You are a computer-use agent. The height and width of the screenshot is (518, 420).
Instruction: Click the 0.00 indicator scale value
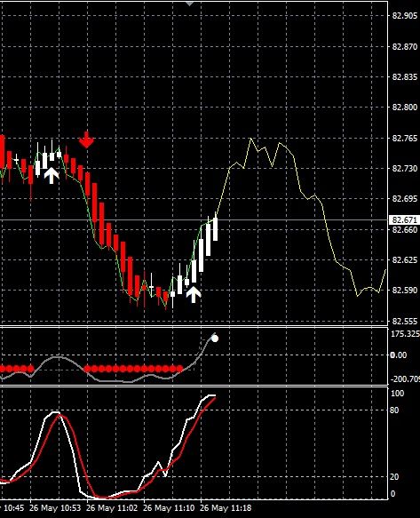(x=399, y=355)
